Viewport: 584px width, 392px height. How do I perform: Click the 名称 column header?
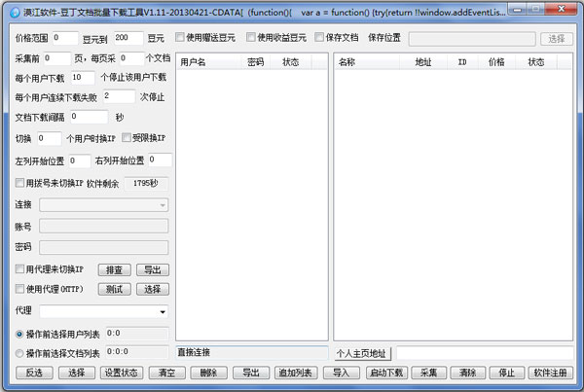point(367,62)
